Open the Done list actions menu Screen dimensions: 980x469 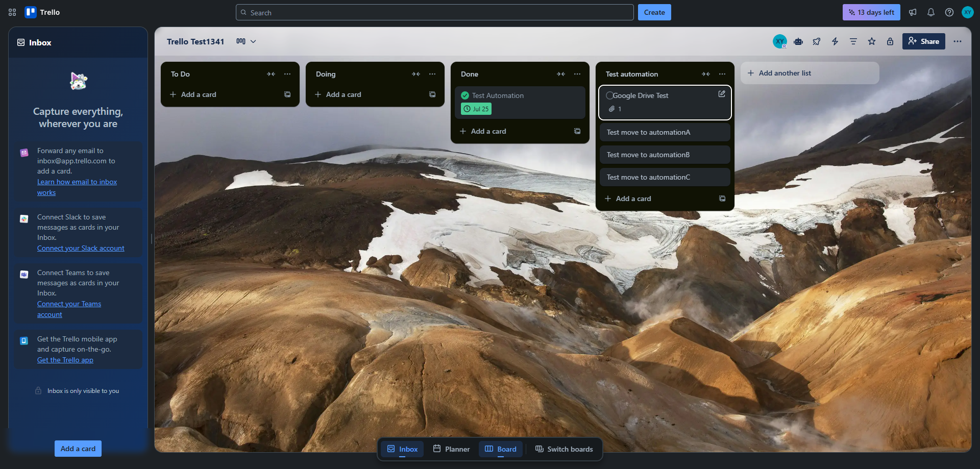pos(577,74)
